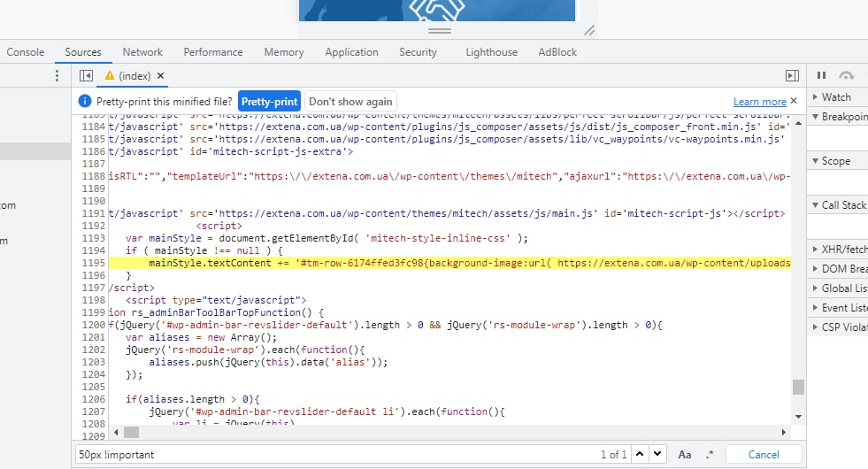
Task: Toggle match case Aa option
Action: [x=685, y=455]
